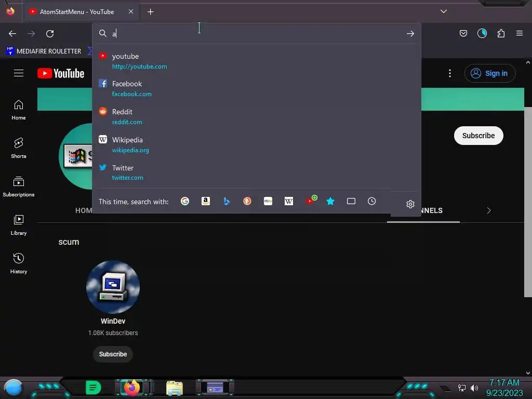Search this time with Google

pyautogui.click(x=185, y=201)
